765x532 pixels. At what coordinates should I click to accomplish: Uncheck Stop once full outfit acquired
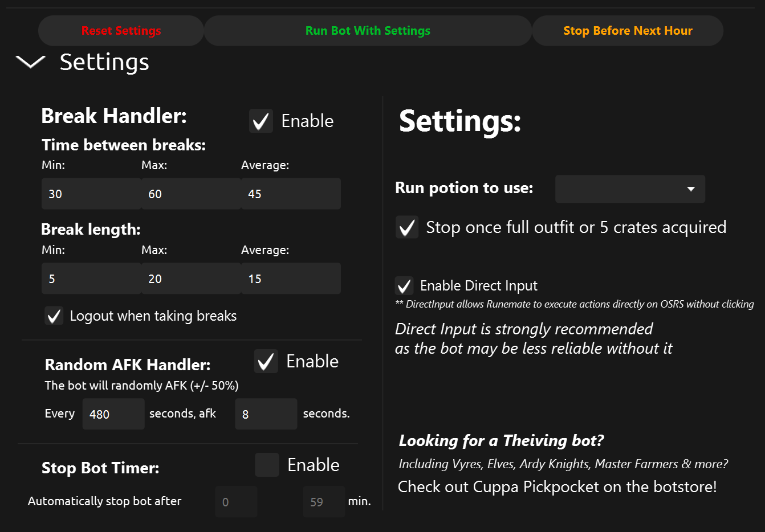(407, 228)
